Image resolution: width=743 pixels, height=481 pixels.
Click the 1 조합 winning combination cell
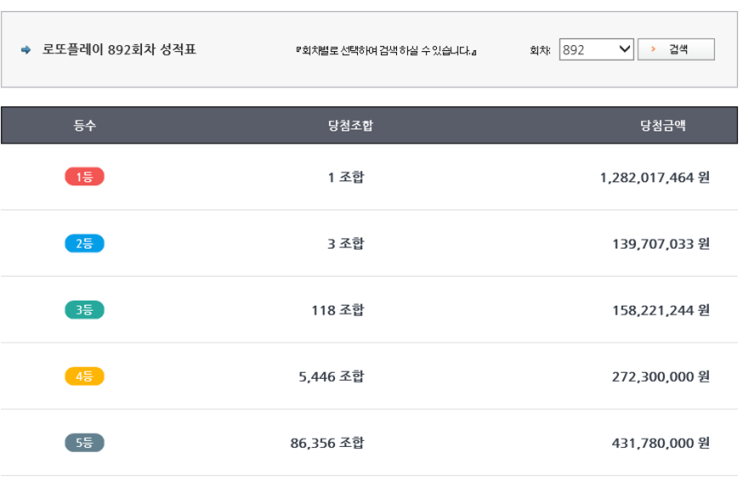(346, 177)
